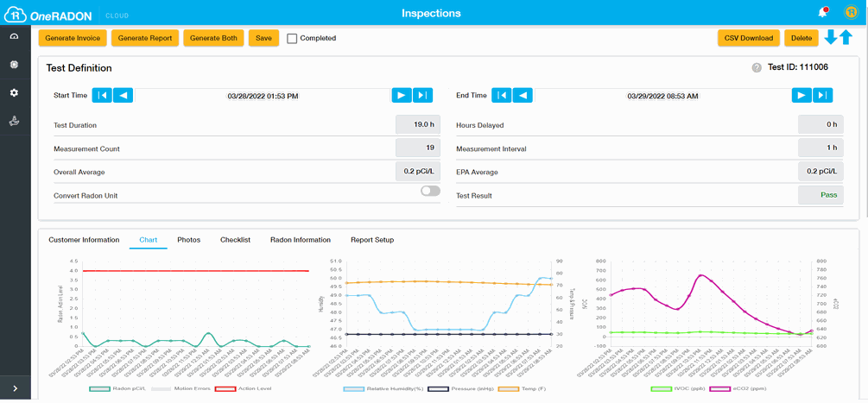Click the Test Duration value 19.0 h
This screenshot has height=403, width=868.
pyautogui.click(x=418, y=125)
